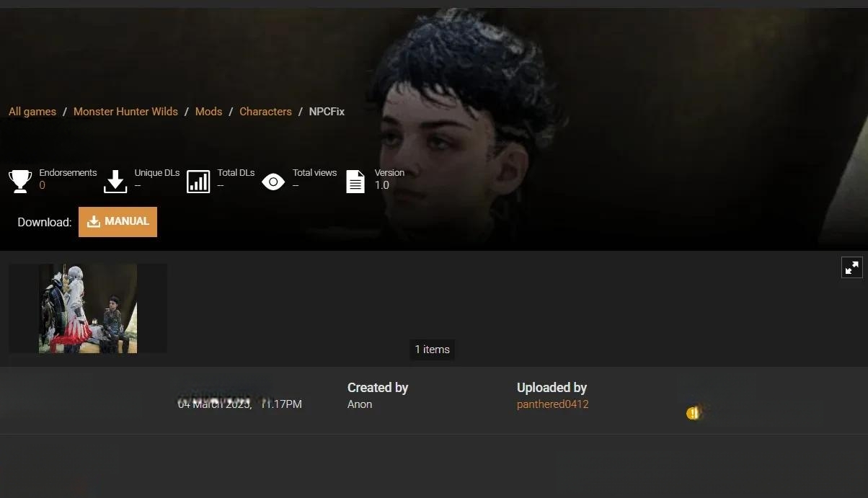Select the NPCFix breadcrumb item
868x498 pixels.
coord(327,112)
